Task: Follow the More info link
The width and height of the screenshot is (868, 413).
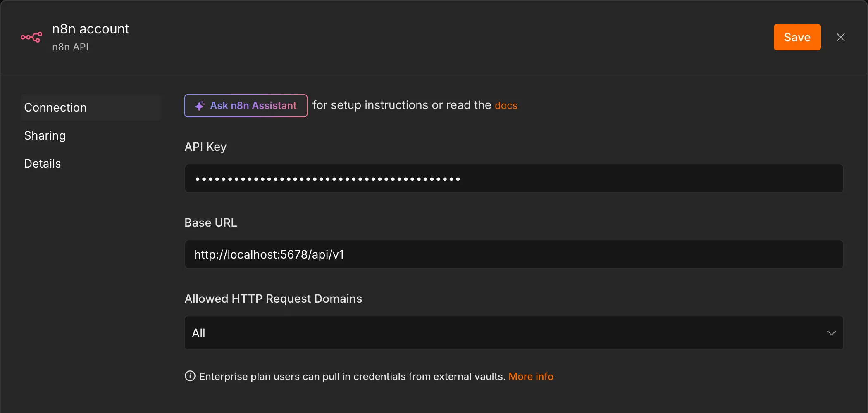Action: (x=531, y=377)
